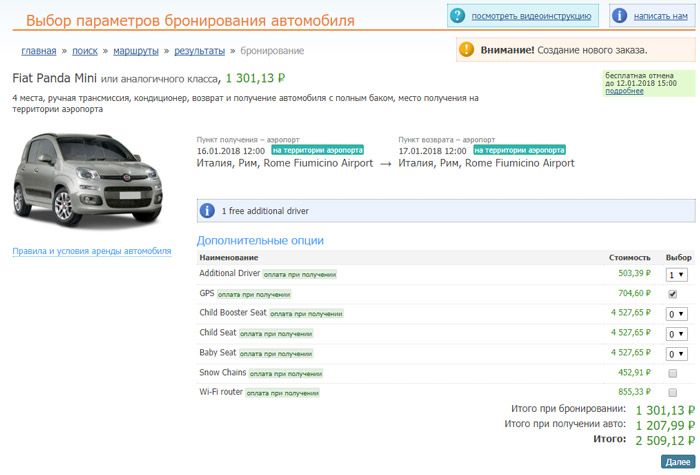
Task: Click the 1 301,13 ₽ price in the title
Action: click(255, 78)
